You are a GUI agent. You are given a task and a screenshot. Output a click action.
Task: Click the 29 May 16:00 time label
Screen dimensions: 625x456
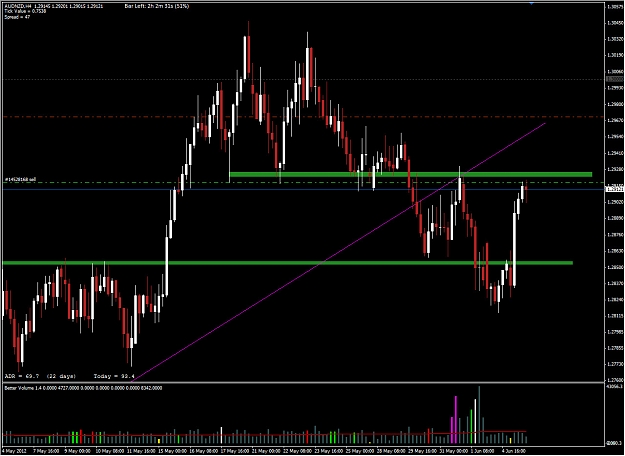425,450
